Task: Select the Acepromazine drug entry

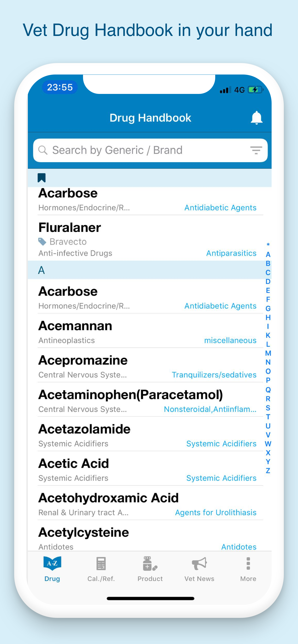Action: point(83,360)
